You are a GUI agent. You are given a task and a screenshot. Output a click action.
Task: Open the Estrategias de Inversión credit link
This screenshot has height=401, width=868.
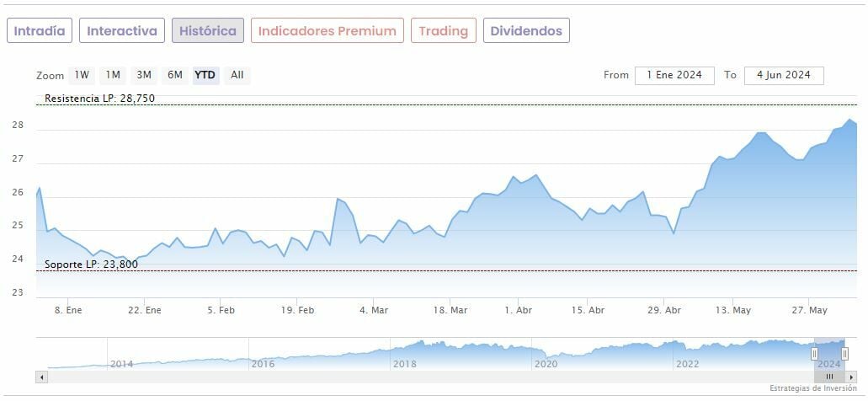tap(813, 388)
